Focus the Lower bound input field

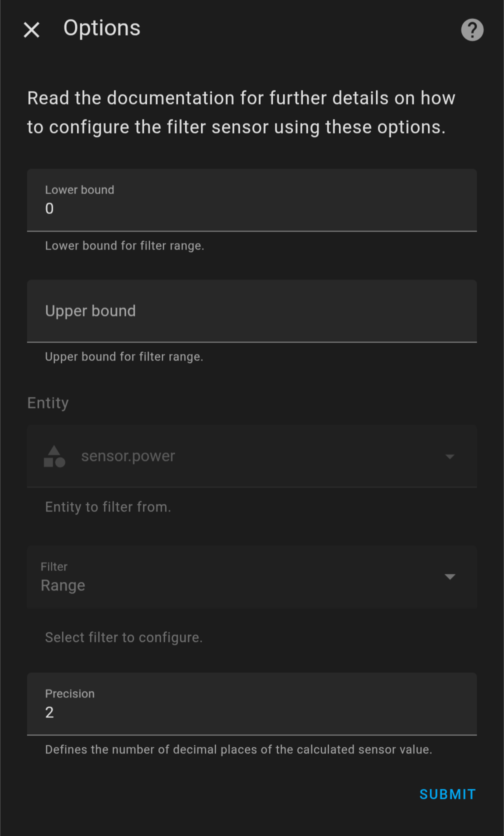(252, 200)
